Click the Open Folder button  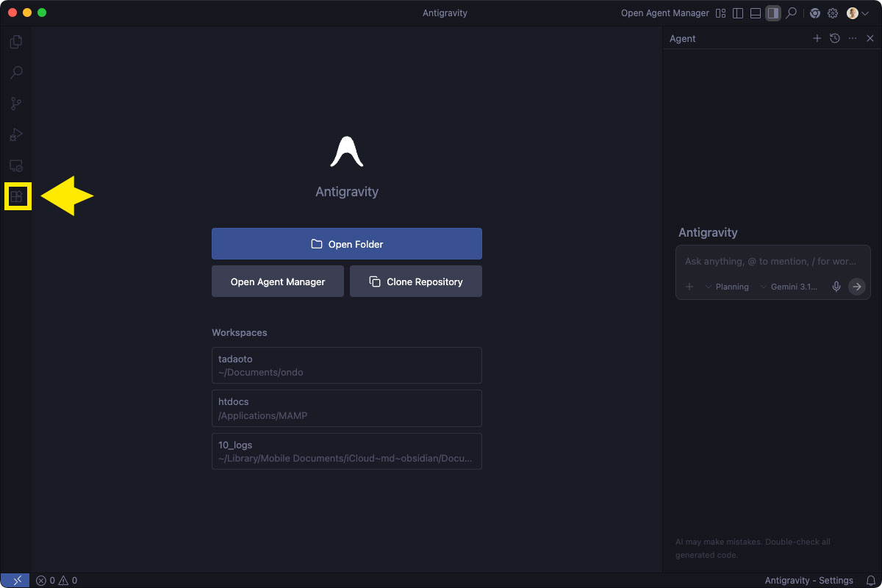pyautogui.click(x=346, y=244)
